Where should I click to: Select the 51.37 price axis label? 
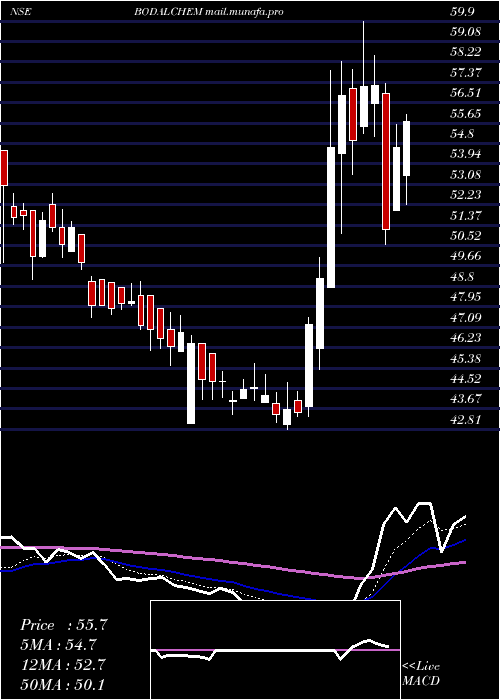(x=465, y=216)
